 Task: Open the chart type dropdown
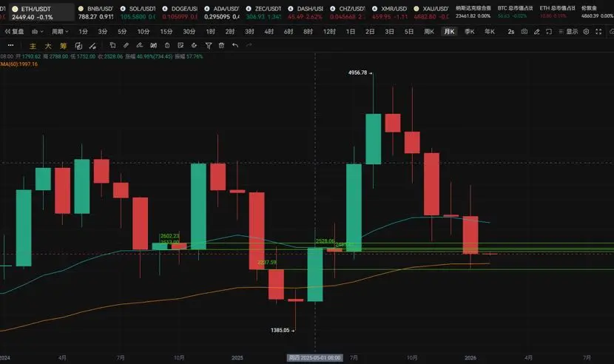(37, 31)
